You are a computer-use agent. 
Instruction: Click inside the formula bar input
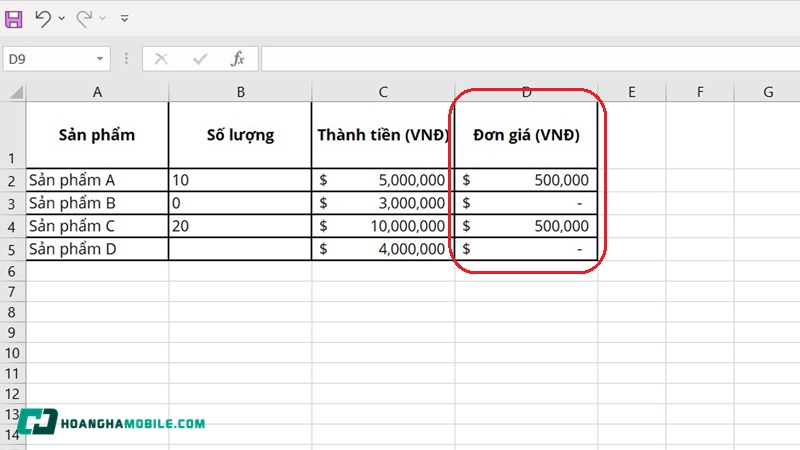531,59
